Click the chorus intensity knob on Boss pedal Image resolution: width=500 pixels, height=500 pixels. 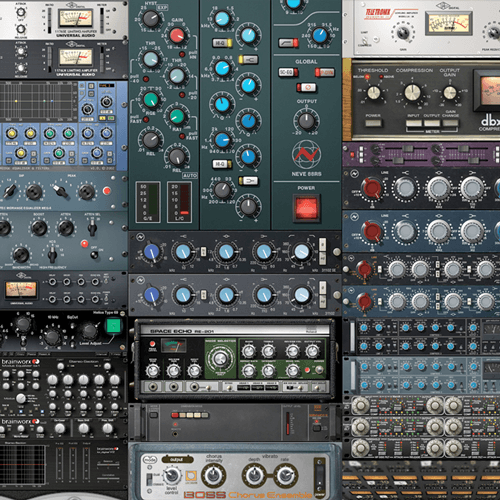tap(213, 476)
